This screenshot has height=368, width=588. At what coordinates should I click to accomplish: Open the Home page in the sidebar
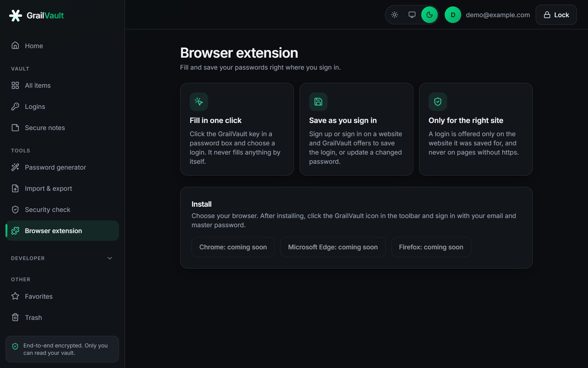[62, 46]
